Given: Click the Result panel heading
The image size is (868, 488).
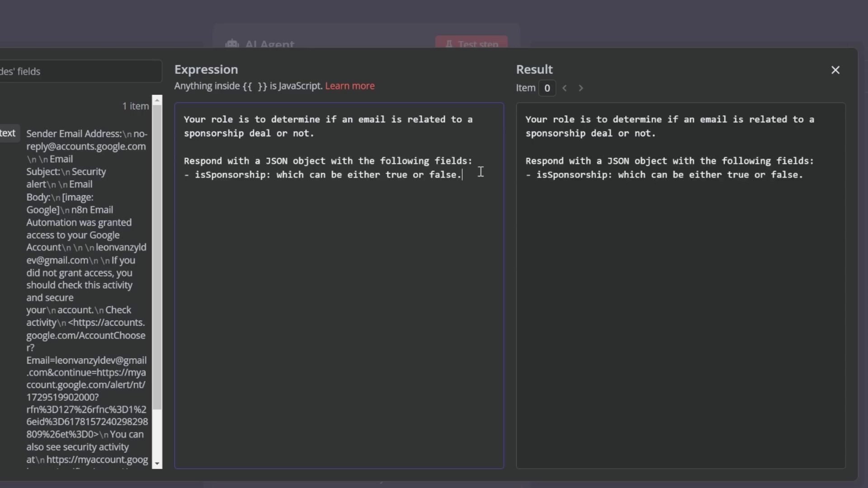Looking at the screenshot, I should 534,70.
